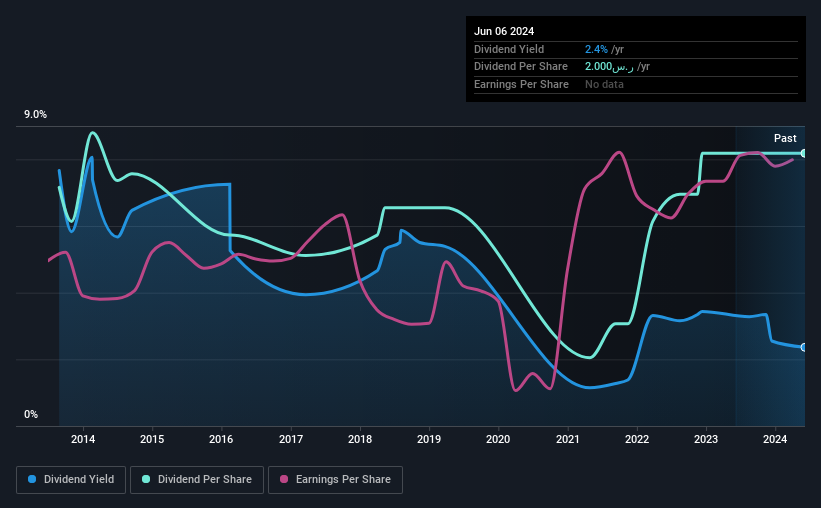Click the 2024 x-axis label

(775, 439)
